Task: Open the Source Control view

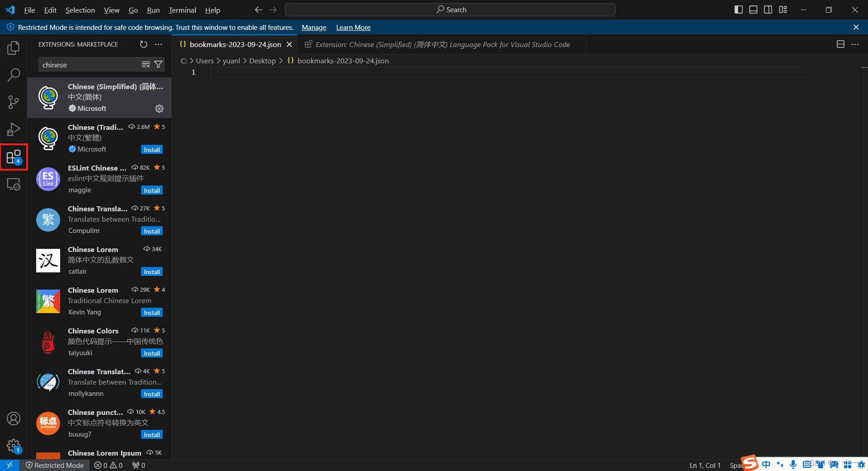Action: 14,102
